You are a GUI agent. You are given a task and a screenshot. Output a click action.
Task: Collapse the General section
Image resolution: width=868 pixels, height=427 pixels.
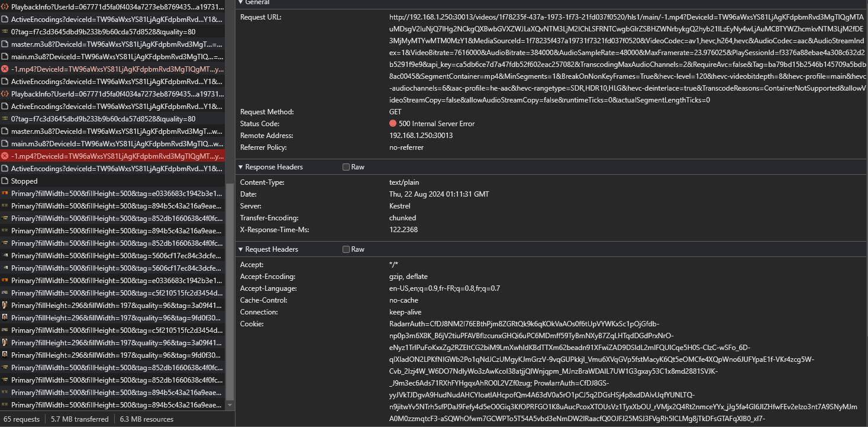pyautogui.click(x=241, y=2)
